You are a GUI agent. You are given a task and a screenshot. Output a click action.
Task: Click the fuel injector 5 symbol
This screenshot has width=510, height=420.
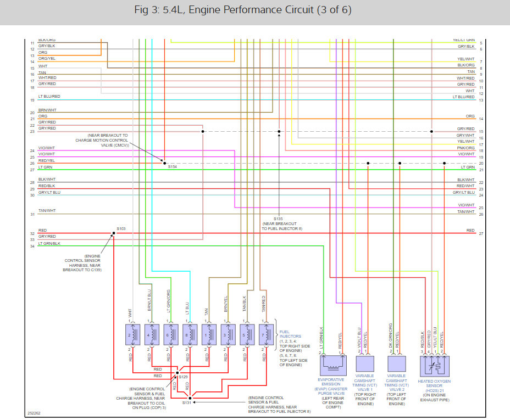pos(247,334)
